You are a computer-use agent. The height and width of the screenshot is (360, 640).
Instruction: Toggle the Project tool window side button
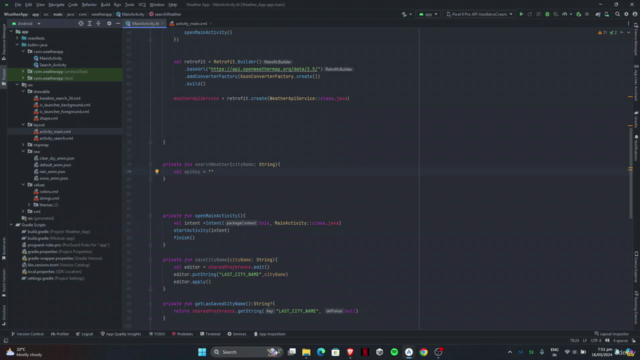pos(4,77)
